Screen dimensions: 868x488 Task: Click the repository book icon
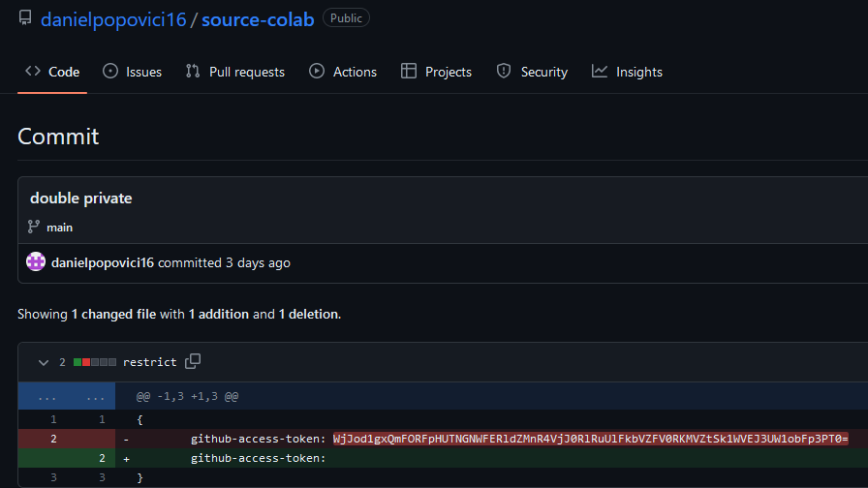point(25,18)
